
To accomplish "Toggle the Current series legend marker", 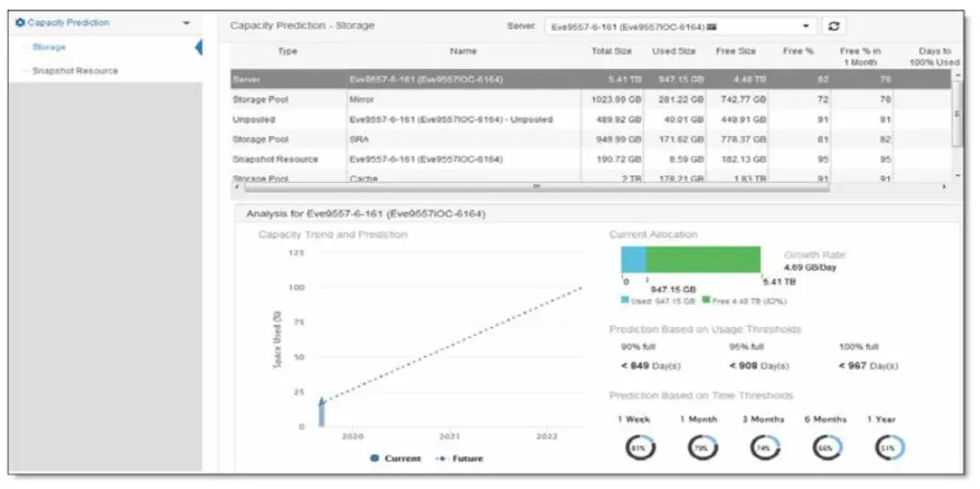I will (x=374, y=458).
